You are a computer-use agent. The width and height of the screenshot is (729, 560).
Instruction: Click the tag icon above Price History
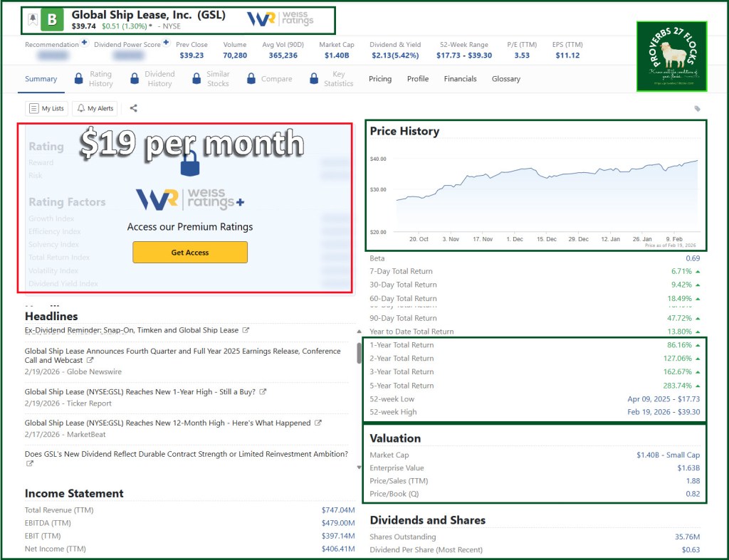697,109
